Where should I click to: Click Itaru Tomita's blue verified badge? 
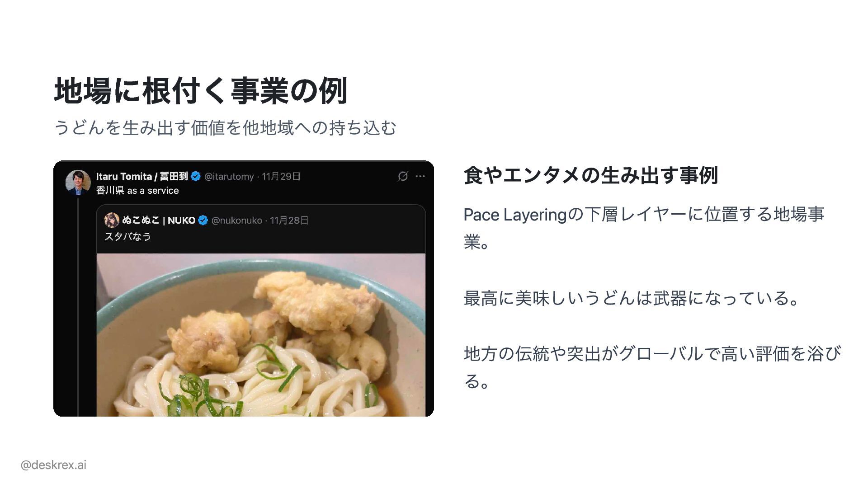point(196,176)
